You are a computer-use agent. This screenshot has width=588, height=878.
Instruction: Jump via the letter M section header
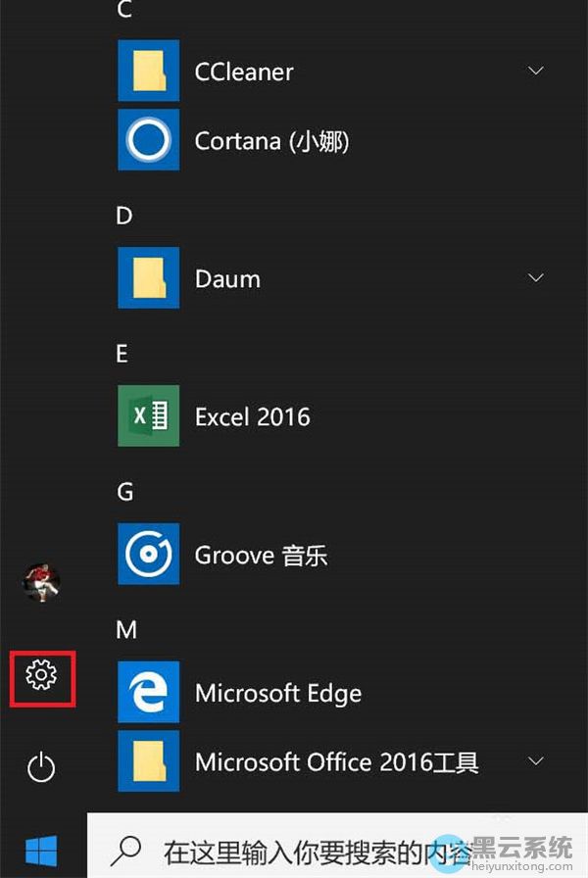[126, 630]
